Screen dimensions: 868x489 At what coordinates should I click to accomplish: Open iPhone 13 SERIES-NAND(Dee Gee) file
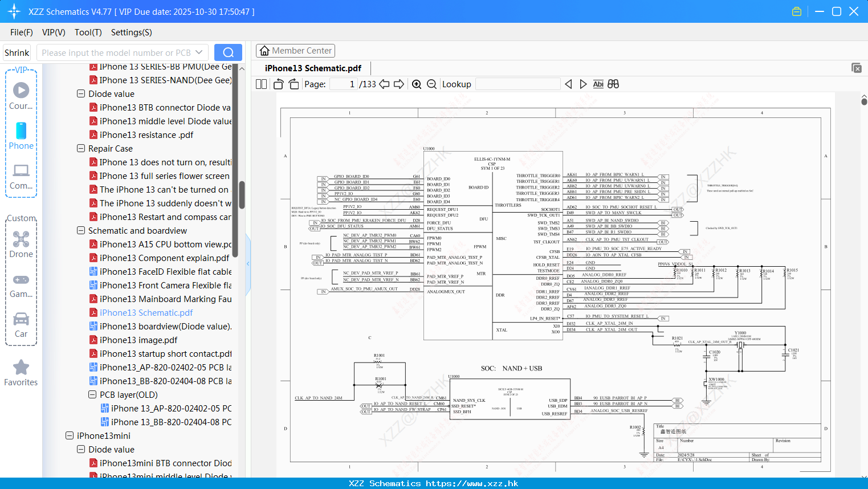pos(160,80)
